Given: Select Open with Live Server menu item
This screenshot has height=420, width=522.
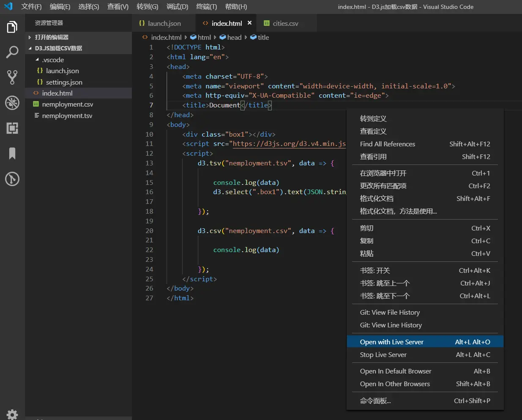Looking at the screenshot, I should click(x=391, y=342).
